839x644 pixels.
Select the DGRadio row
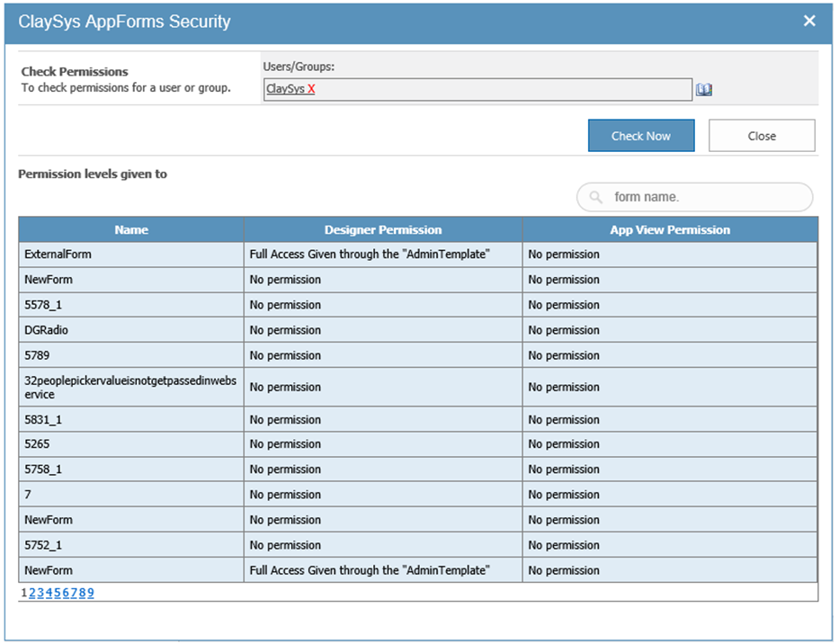coord(131,330)
